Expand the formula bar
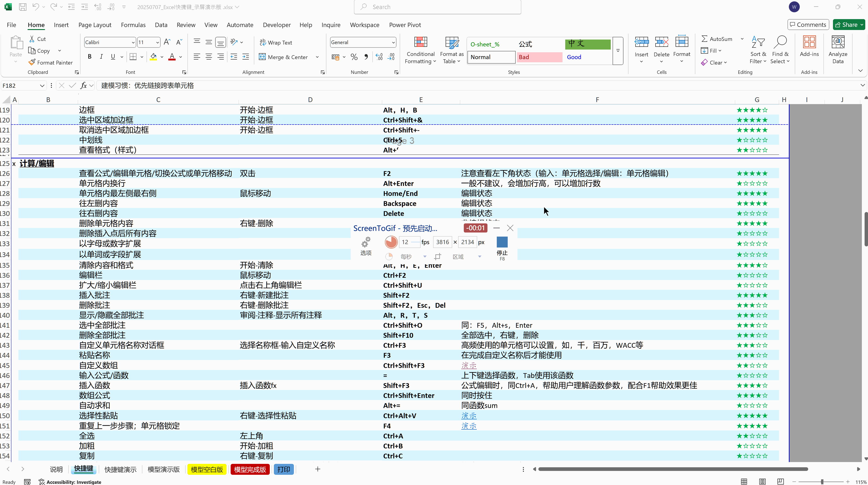868x485 pixels. 863,85
